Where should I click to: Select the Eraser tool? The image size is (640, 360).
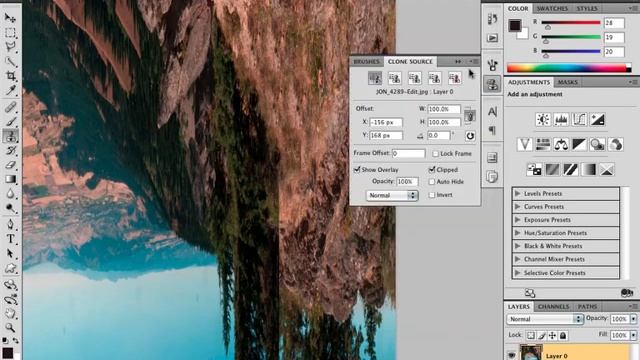[x=10, y=165]
